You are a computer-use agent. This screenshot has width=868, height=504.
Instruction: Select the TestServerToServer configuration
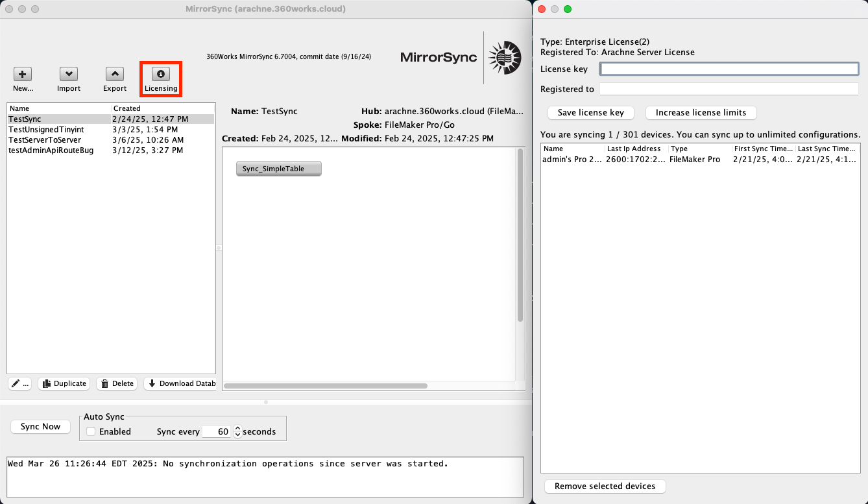(111, 140)
